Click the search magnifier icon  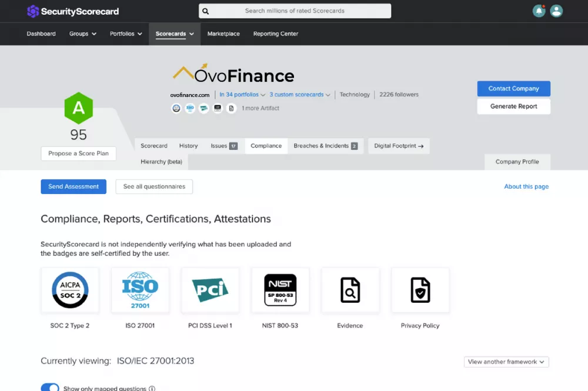(205, 11)
